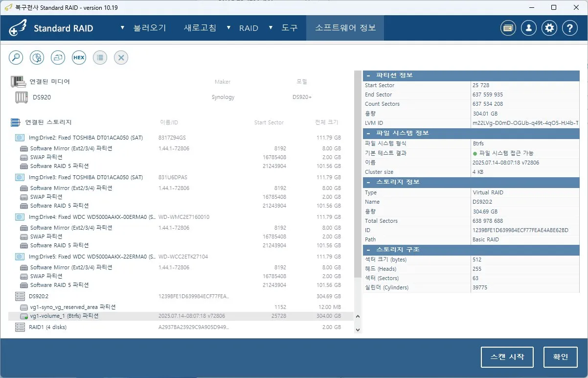Click the 확인 button
The width and height of the screenshot is (588, 378).
[x=561, y=357]
